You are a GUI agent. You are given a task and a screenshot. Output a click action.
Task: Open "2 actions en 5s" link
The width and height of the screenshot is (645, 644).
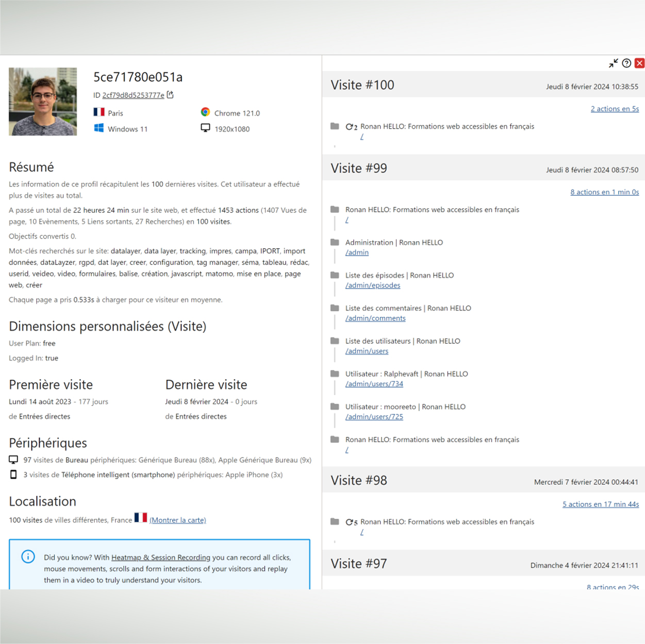coord(615,109)
